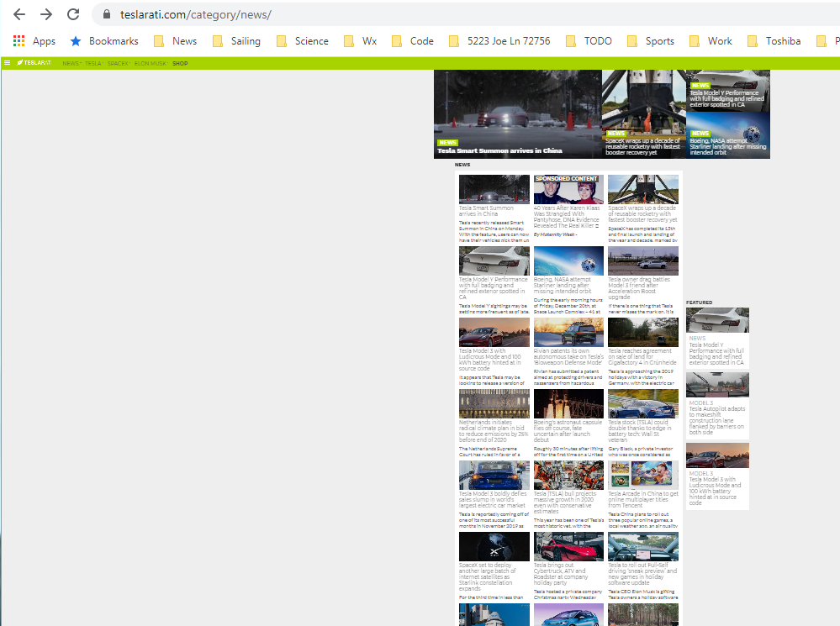
Task: Open grid headline Boeing, NASA attempt Starliner landing
Action: [563, 286]
